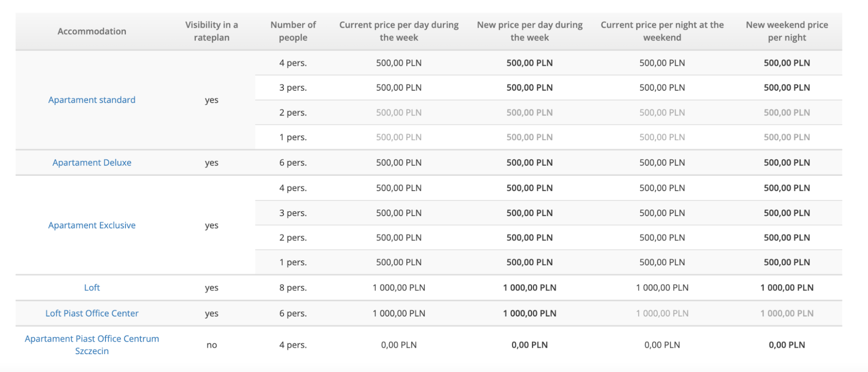The image size is (868, 372).
Task: Open the Loft Piast Office Center link
Action: [x=92, y=313]
